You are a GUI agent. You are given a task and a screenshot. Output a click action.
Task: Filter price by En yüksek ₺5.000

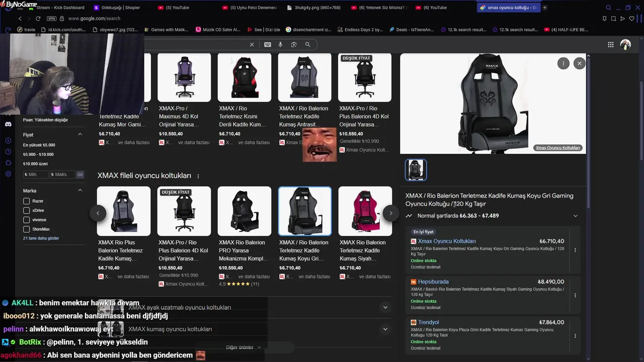click(39, 145)
